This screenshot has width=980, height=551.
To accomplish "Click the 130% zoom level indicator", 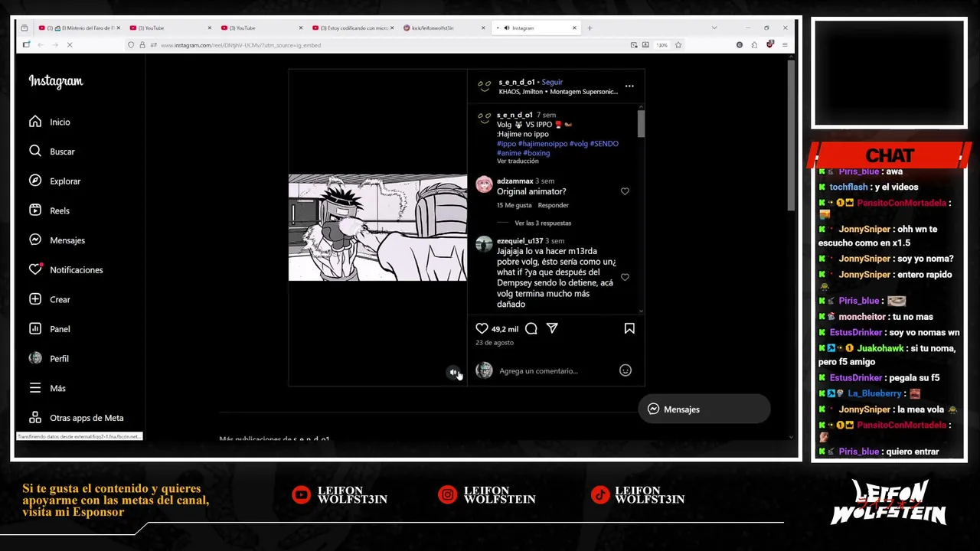I will tap(661, 45).
